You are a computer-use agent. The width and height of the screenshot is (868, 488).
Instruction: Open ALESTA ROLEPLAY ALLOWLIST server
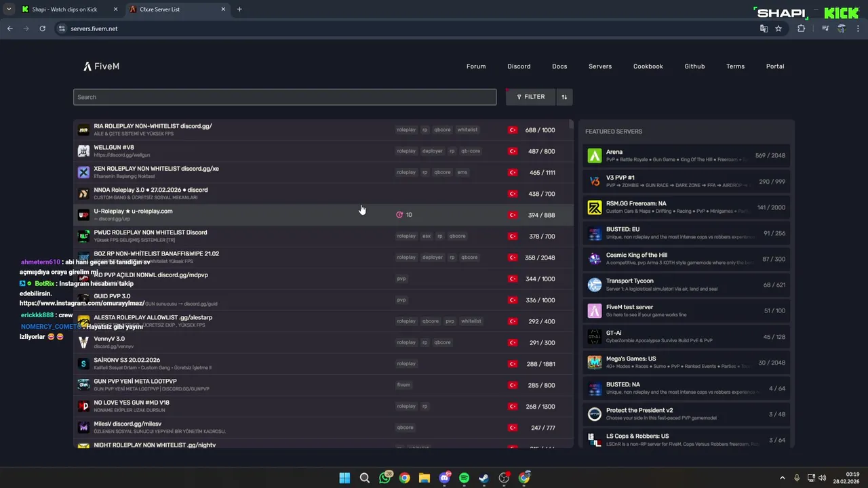[x=323, y=321]
